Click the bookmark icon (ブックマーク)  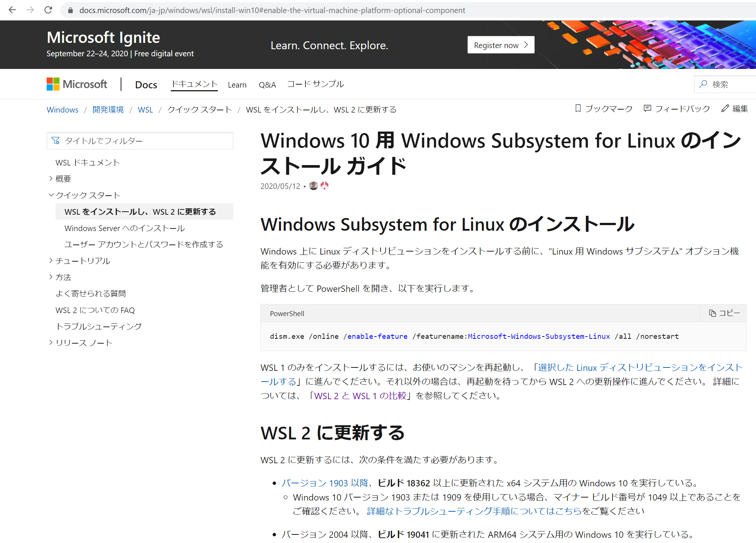click(x=578, y=108)
